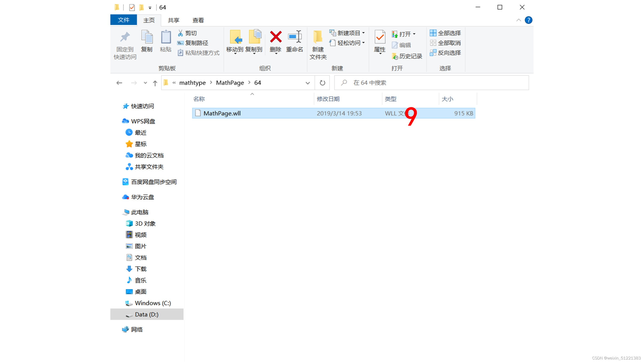The width and height of the screenshot is (644, 362).
Task: Open the File tab
Action: pyautogui.click(x=124, y=20)
